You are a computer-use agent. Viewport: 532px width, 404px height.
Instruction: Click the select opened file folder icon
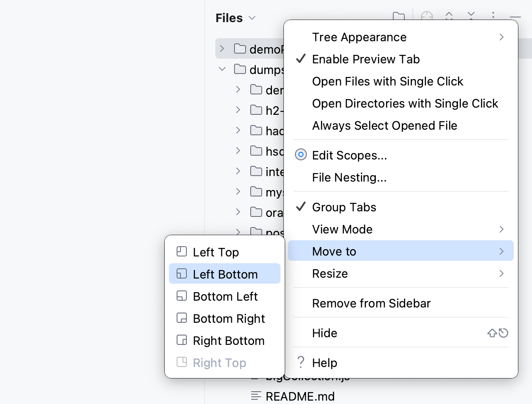point(399,16)
